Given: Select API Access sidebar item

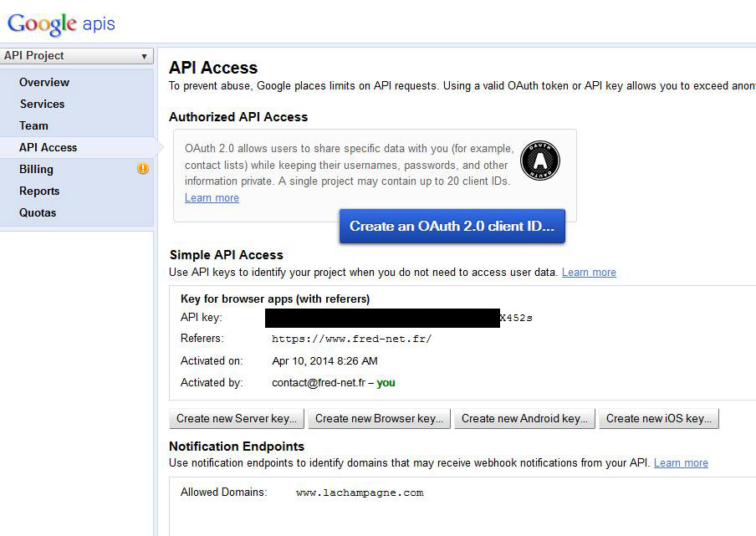Looking at the screenshot, I should [x=49, y=147].
